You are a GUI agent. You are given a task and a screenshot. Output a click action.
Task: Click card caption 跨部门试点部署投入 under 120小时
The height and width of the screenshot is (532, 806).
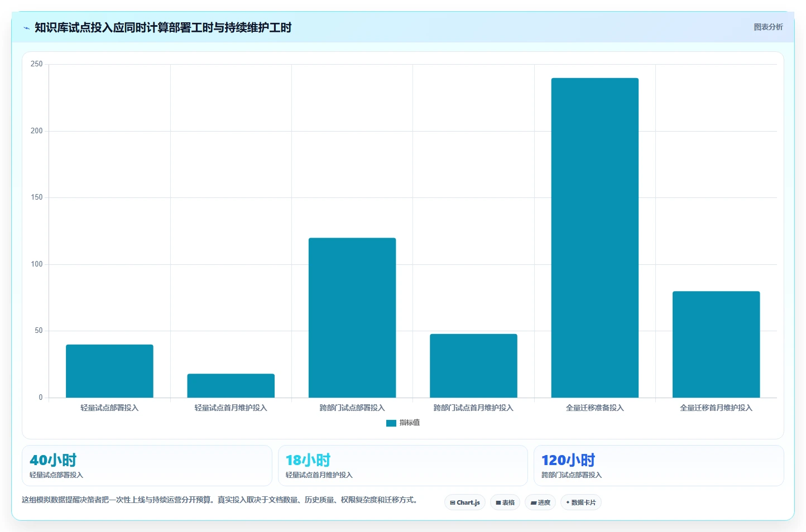coord(572,475)
